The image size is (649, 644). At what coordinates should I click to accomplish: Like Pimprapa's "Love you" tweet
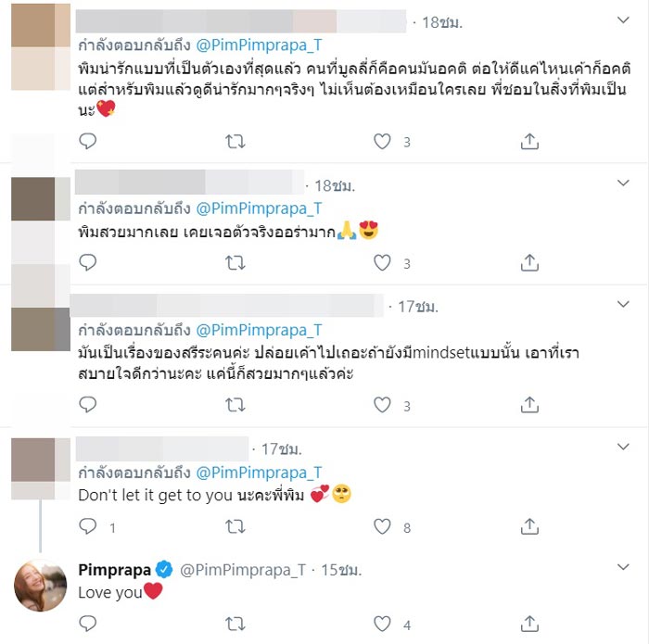tap(382, 624)
